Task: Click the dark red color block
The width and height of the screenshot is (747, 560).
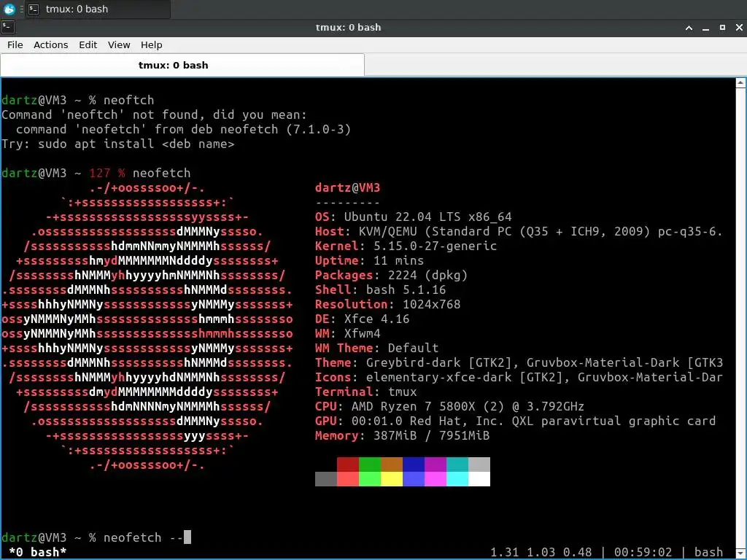Action: (348, 464)
